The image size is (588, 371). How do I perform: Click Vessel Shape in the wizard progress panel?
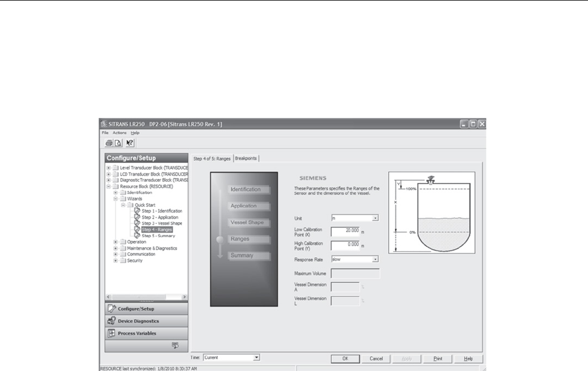pyautogui.click(x=249, y=222)
